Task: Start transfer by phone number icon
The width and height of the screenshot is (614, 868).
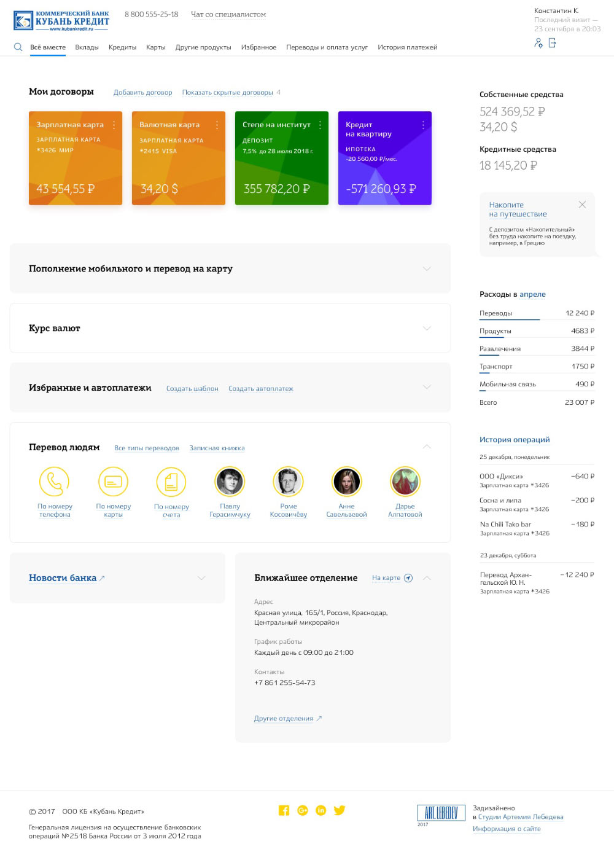Action: click(55, 482)
